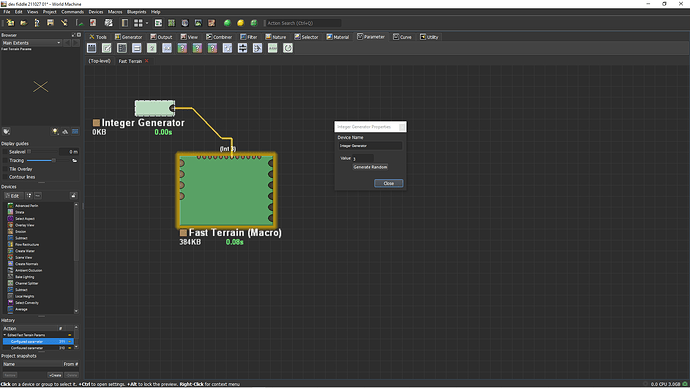690x388 pixels.
Task: Click the tag icon below the preview
Action: (6, 132)
